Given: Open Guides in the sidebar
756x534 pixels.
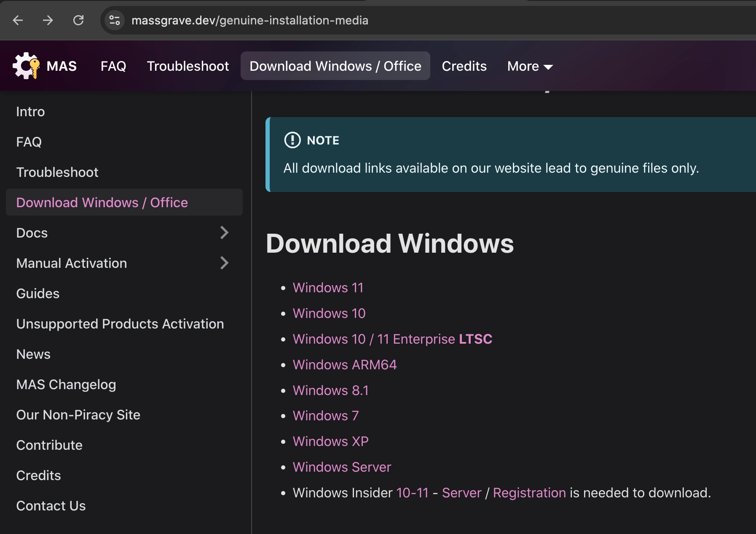Looking at the screenshot, I should [124, 294].
